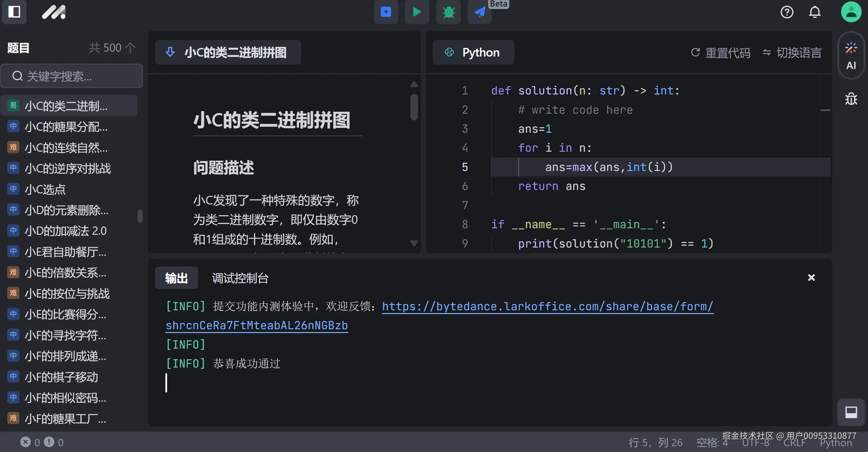Open help via question mark icon

(787, 12)
